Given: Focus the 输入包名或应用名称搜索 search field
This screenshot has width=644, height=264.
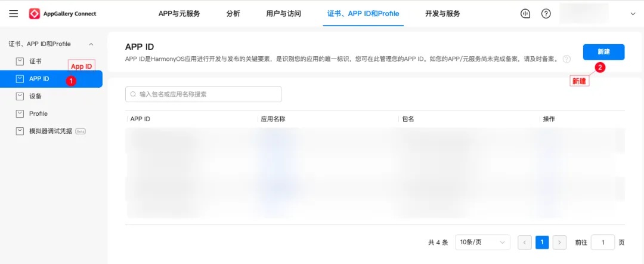Looking at the screenshot, I should coord(204,94).
